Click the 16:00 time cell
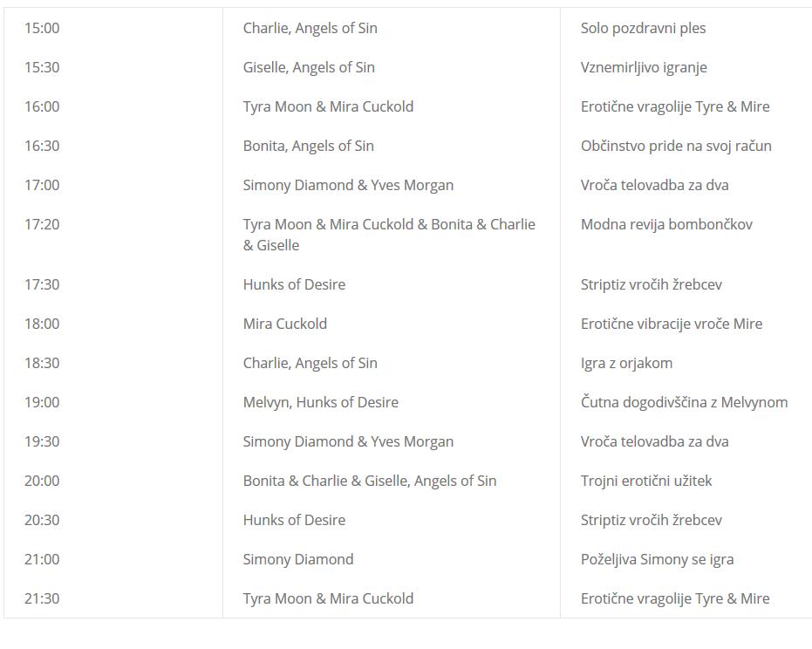This screenshot has height=649, width=812. tap(42, 106)
